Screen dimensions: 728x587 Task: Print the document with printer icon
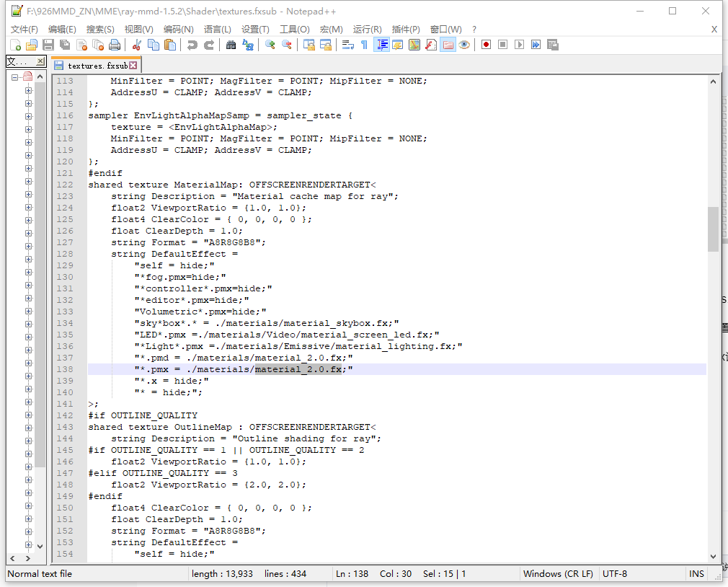point(115,45)
